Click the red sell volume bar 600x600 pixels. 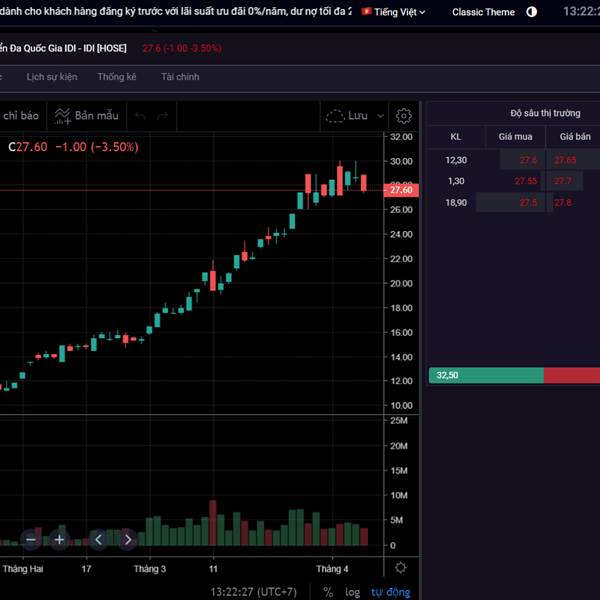click(x=572, y=375)
